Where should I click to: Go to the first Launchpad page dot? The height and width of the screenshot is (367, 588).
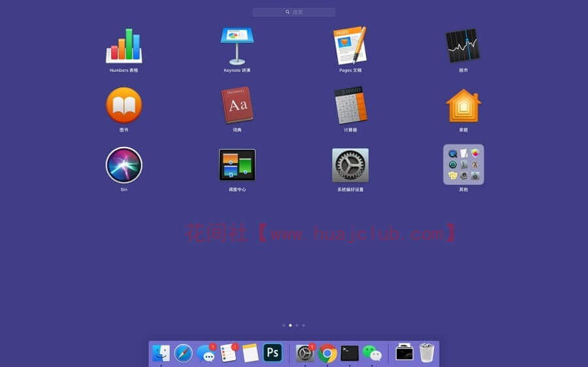pos(284,325)
